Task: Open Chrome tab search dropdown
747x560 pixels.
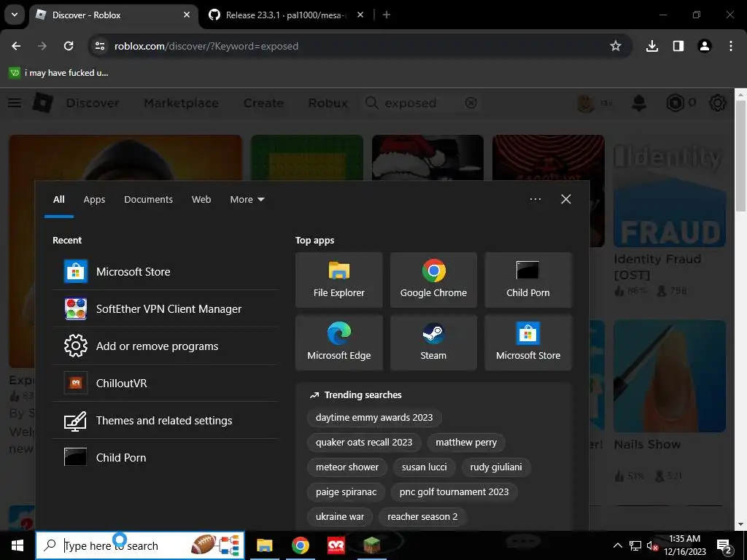Action: click(15, 15)
